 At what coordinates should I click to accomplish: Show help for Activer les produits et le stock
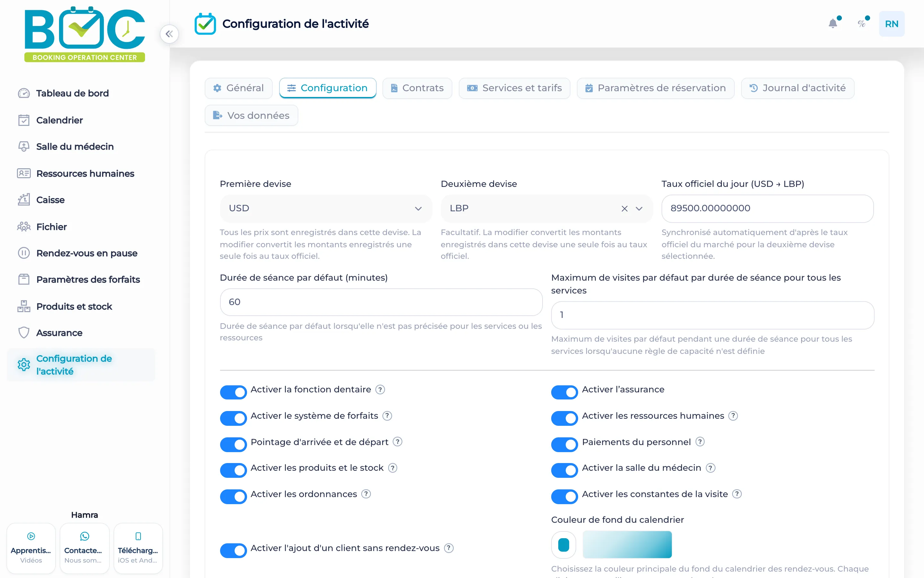point(392,468)
